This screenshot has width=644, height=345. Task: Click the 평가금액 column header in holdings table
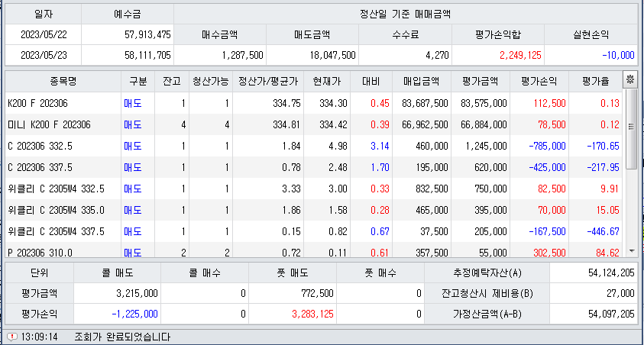[x=480, y=81]
